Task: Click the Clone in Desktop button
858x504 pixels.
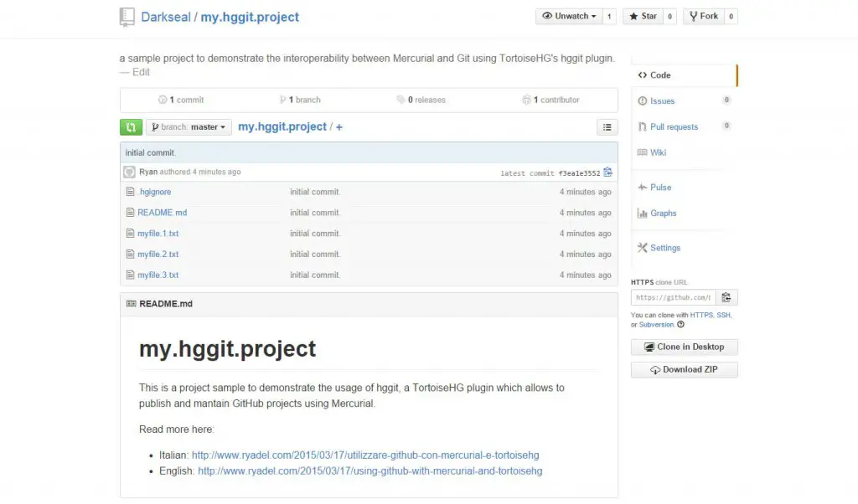Action: (x=684, y=347)
